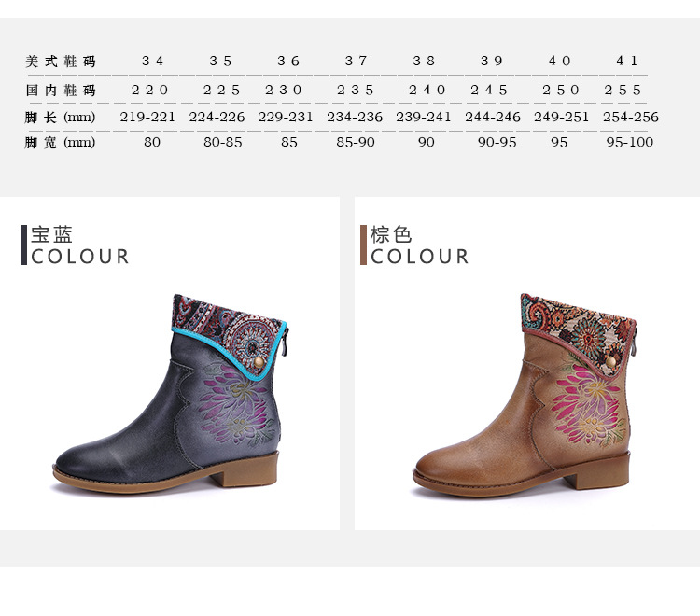The height and width of the screenshot is (616, 700).
Task: Click the 脚宽 (mm) row label
Action: click(60, 143)
